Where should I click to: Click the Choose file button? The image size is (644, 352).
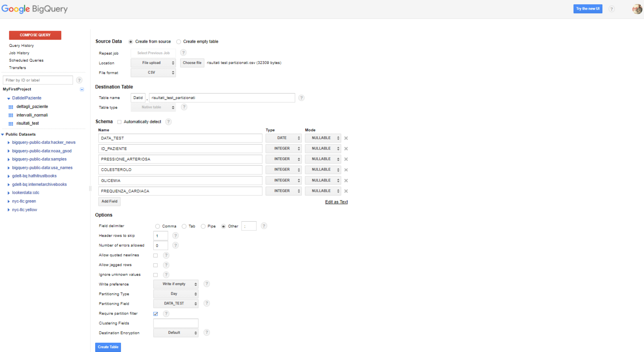pos(192,63)
